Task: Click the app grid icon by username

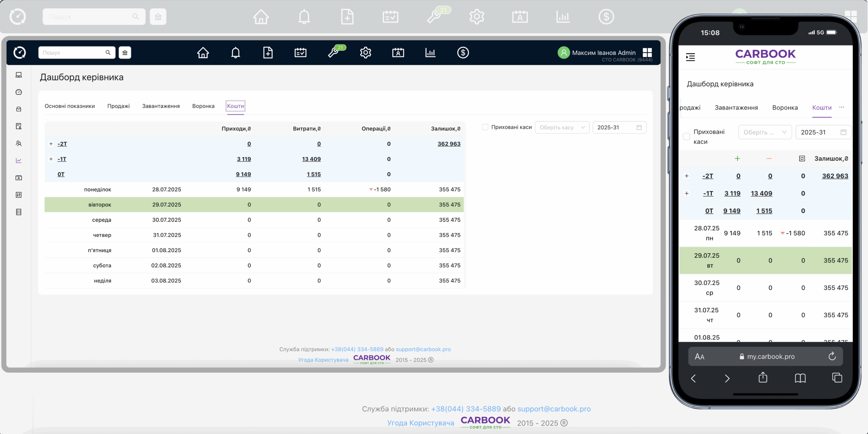Action: pyautogui.click(x=647, y=52)
